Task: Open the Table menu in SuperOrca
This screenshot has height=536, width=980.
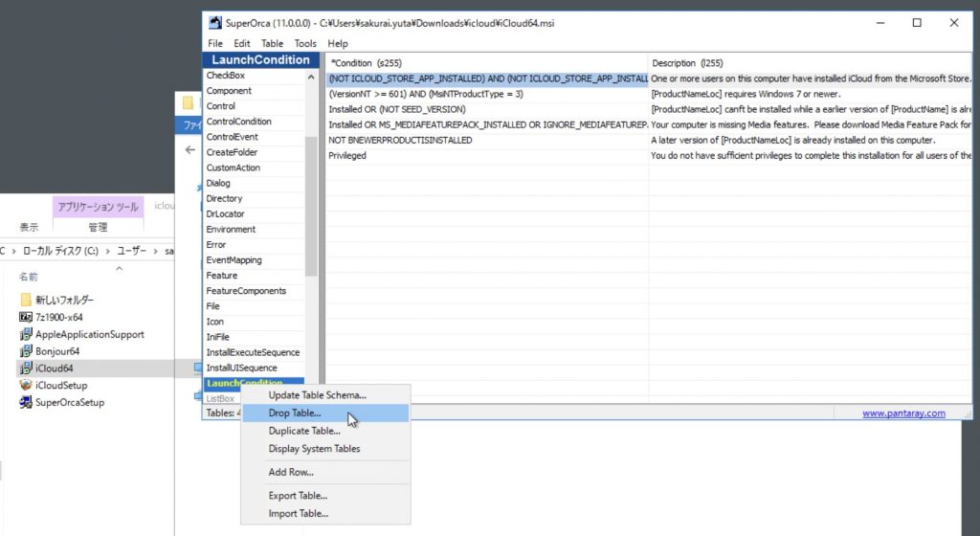Action: click(x=272, y=44)
